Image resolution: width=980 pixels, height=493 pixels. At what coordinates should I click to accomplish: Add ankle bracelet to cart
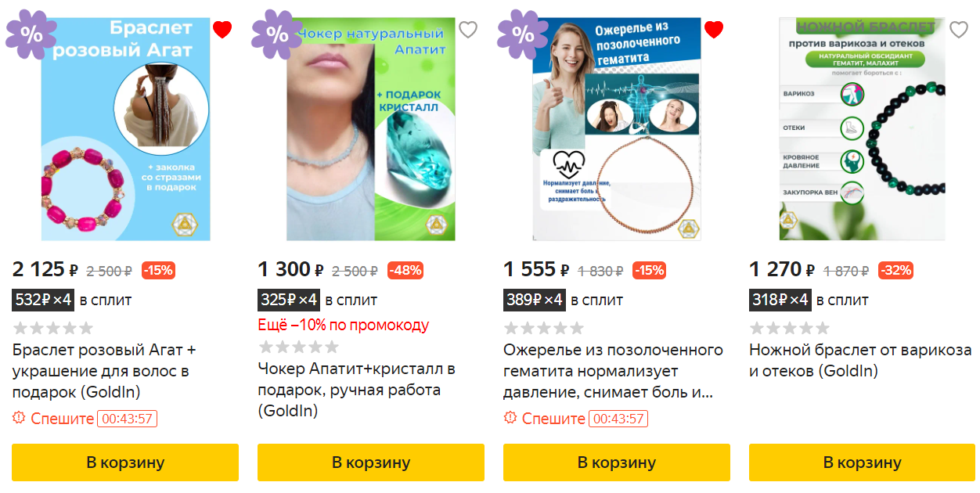[863, 462]
